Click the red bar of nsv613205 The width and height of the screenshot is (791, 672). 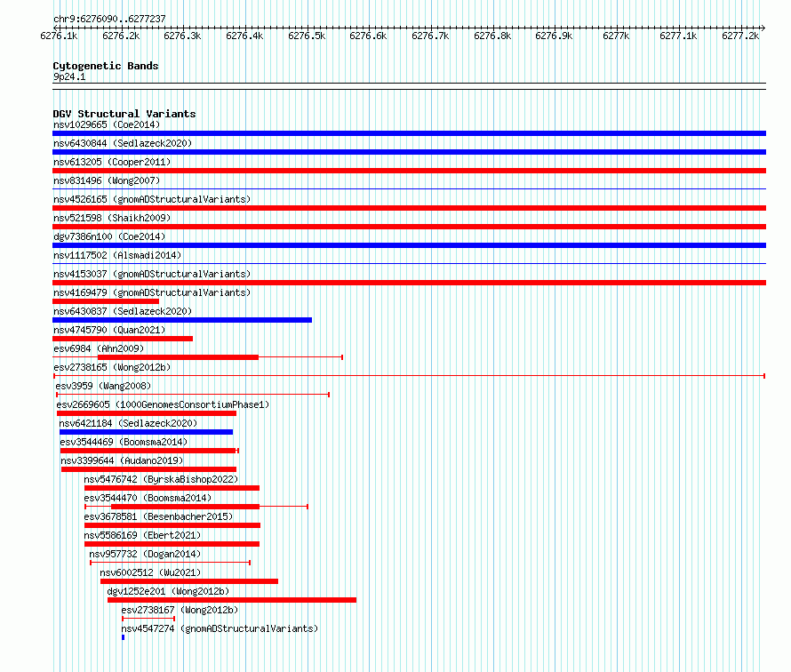coord(409,171)
